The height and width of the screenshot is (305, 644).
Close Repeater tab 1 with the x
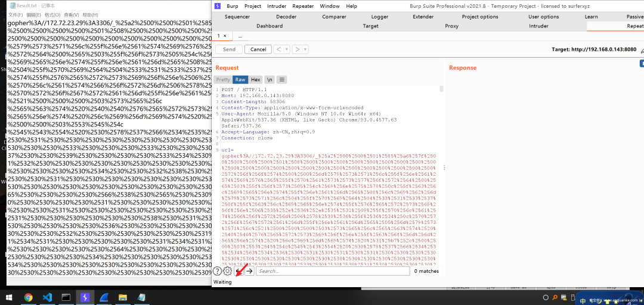click(225, 36)
